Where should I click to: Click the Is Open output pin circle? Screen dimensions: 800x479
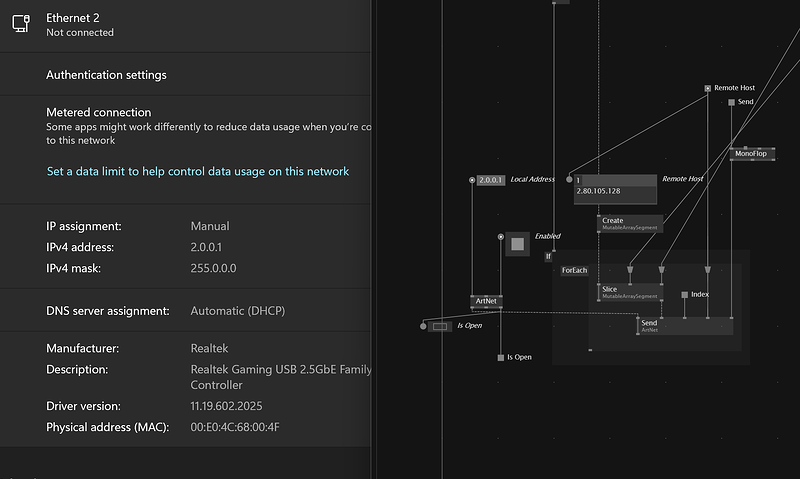[x=423, y=326]
